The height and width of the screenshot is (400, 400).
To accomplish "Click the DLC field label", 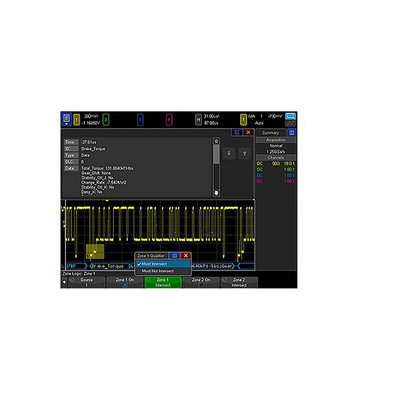I will pos(71,162).
